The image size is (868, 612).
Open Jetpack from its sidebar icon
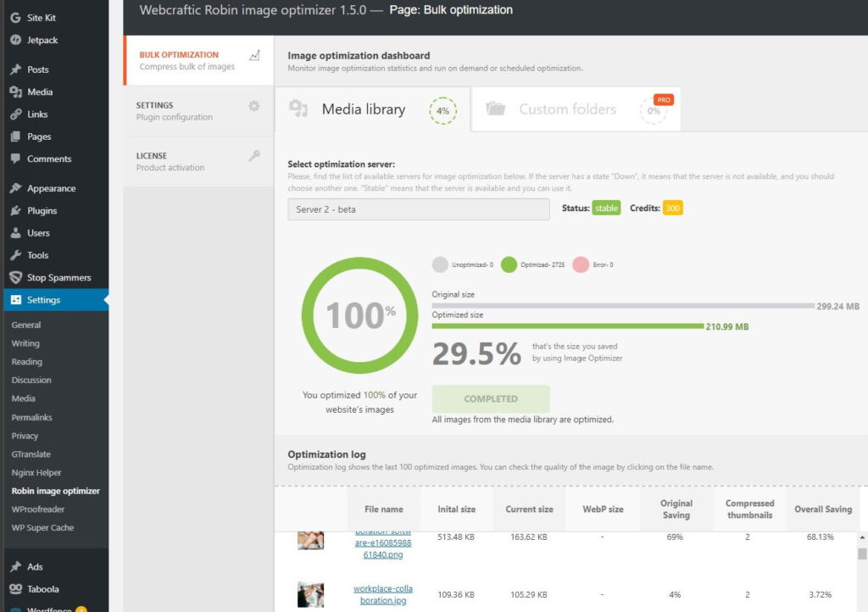point(15,40)
